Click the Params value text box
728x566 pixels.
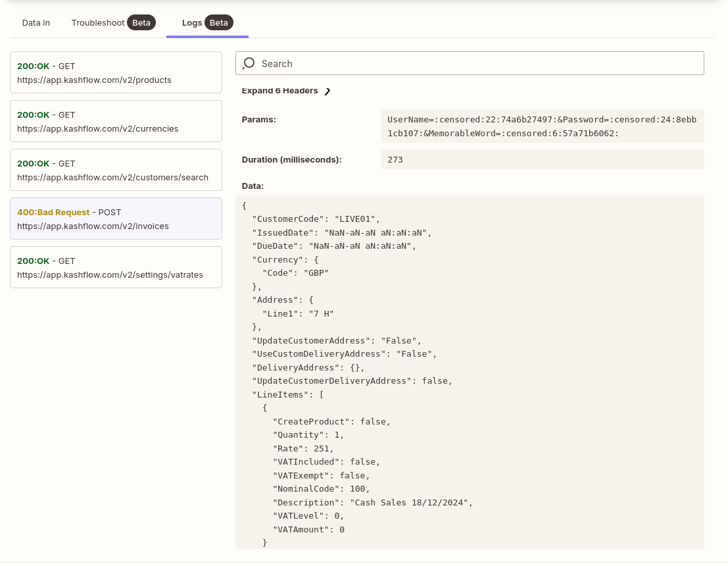coord(543,126)
